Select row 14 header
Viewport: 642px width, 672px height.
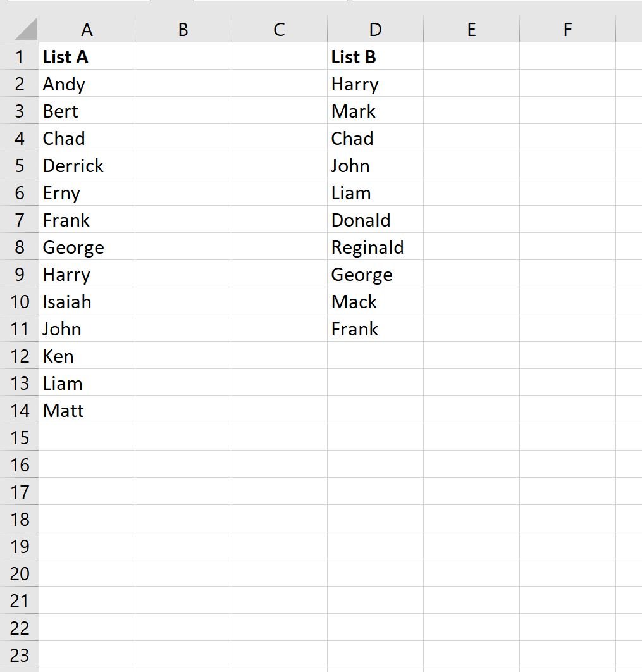click(x=19, y=409)
